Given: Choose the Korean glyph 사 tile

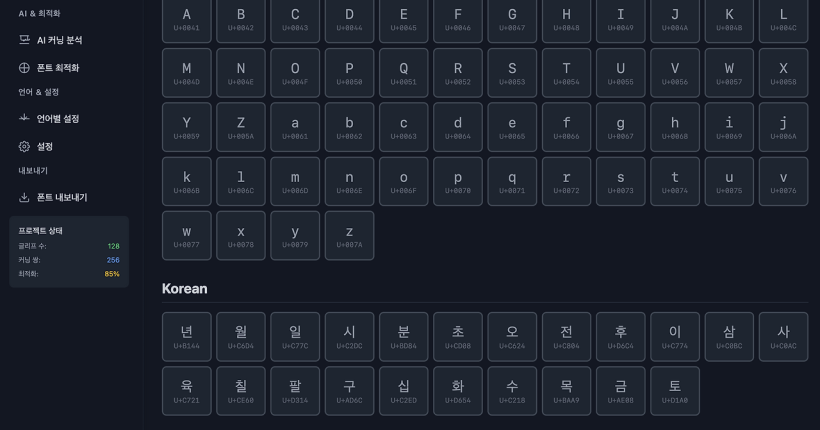Looking at the screenshot, I should point(783,336).
